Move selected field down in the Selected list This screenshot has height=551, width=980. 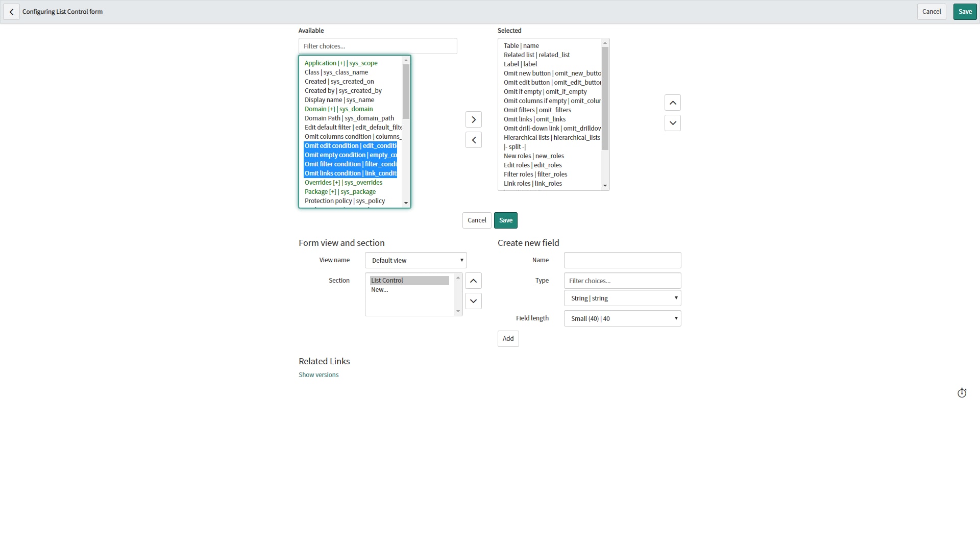tap(672, 123)
